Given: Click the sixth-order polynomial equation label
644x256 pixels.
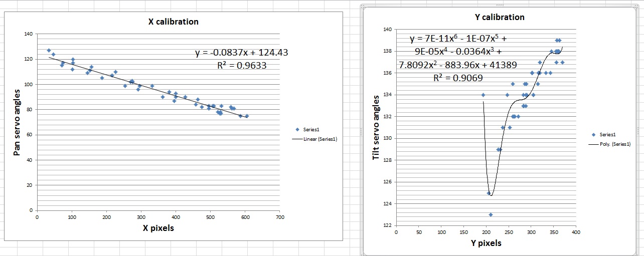Looking at the screenshot, I should click(458, 58).
